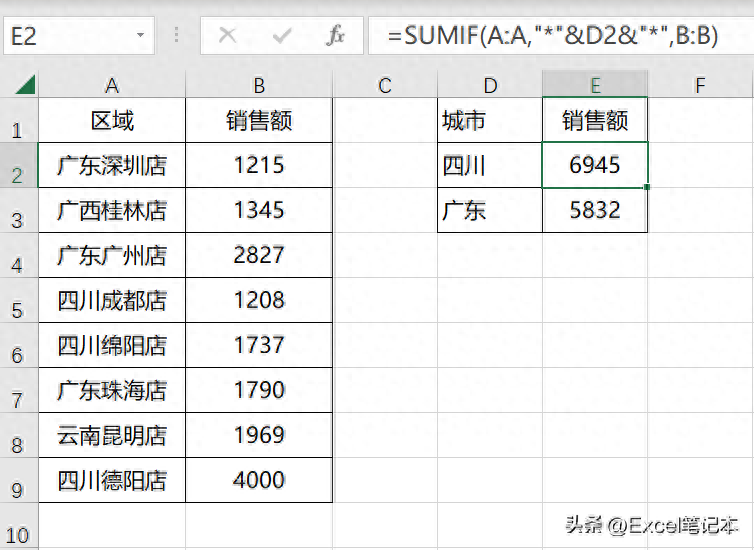This screenshot has height=550, width=754.
Task: Select cell 广西桂林店
Action: 112,210
